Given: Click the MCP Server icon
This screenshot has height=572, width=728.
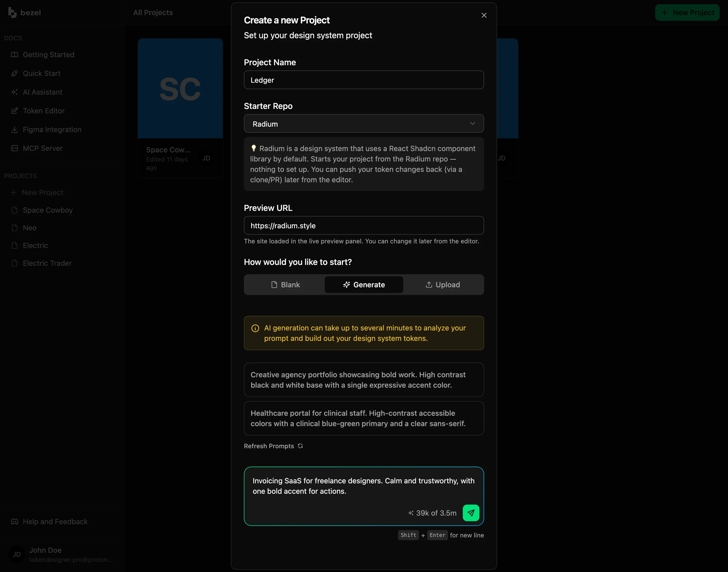Looking at the screenshot, I should point(14,148).
